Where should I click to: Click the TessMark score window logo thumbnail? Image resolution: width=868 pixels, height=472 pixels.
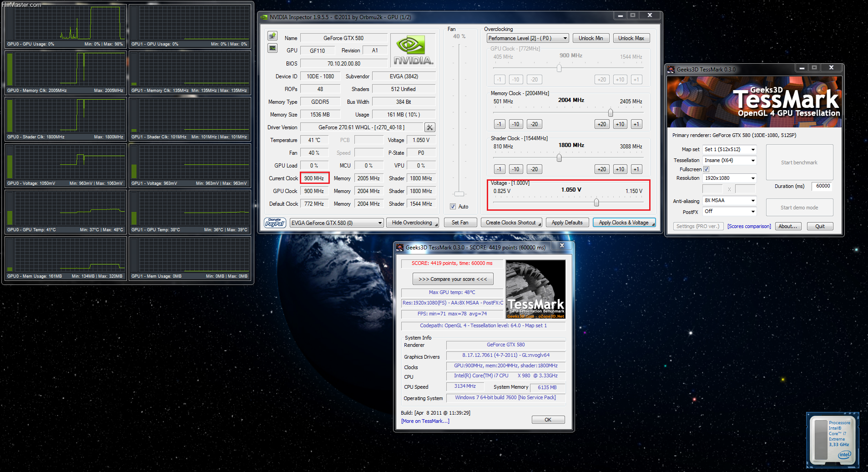tap(535, 289)
